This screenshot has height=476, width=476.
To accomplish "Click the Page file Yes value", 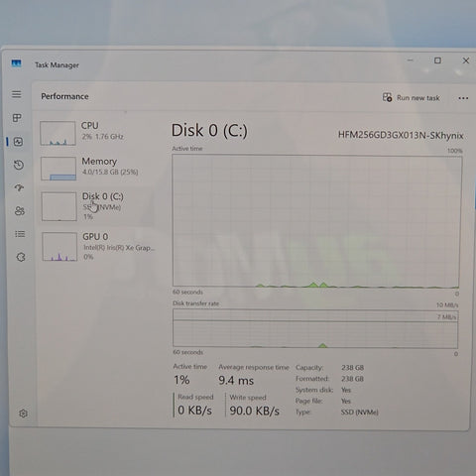I will point(346,401).
